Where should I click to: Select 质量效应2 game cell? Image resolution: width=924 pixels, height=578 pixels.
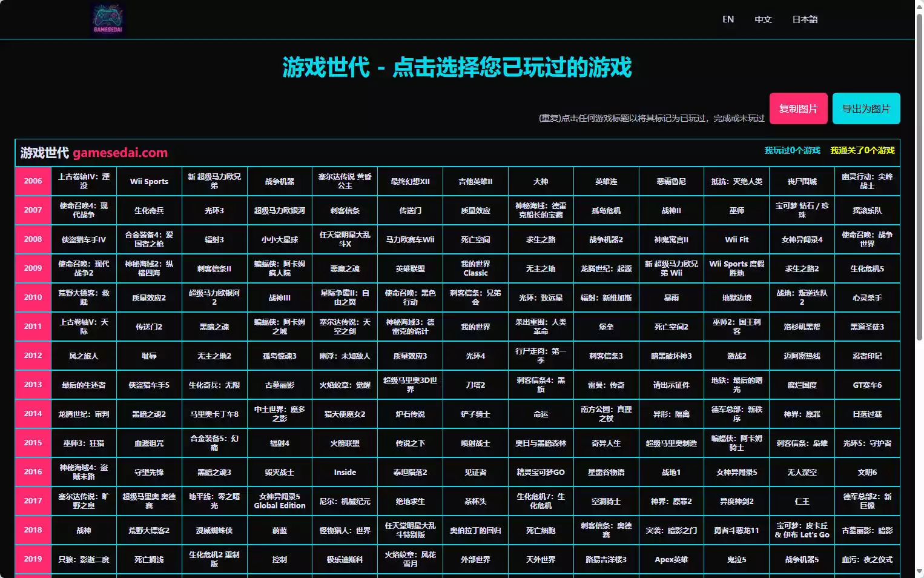149,297
